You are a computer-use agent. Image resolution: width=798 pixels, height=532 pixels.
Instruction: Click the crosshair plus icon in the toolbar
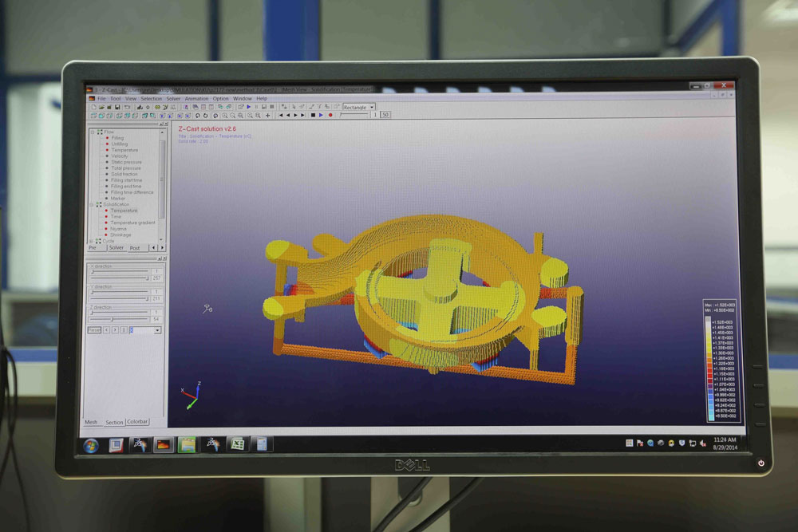(267, 115)
